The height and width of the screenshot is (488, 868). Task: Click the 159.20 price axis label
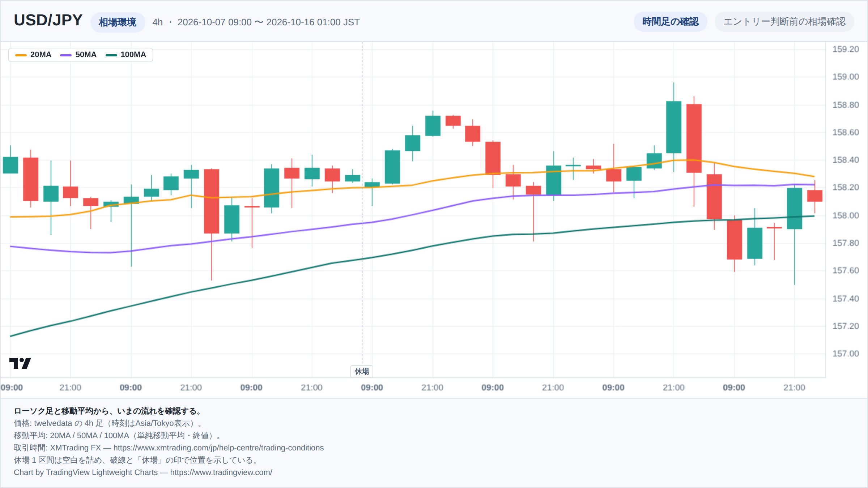(x=846, y=49)
